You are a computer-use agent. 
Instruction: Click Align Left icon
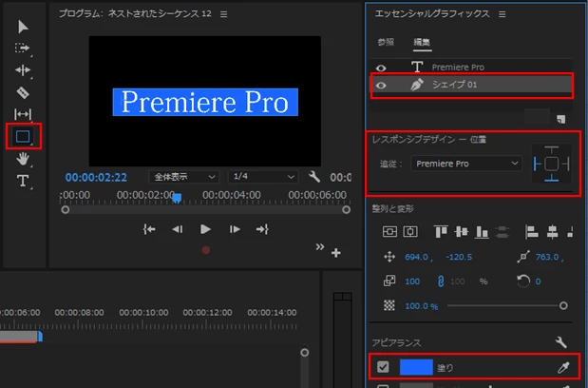(532, 231)
